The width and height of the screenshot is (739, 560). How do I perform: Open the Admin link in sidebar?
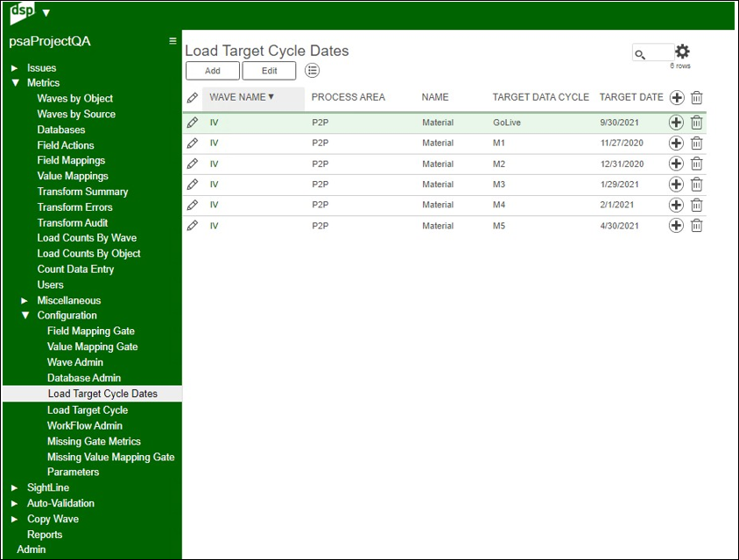(32, 549)
